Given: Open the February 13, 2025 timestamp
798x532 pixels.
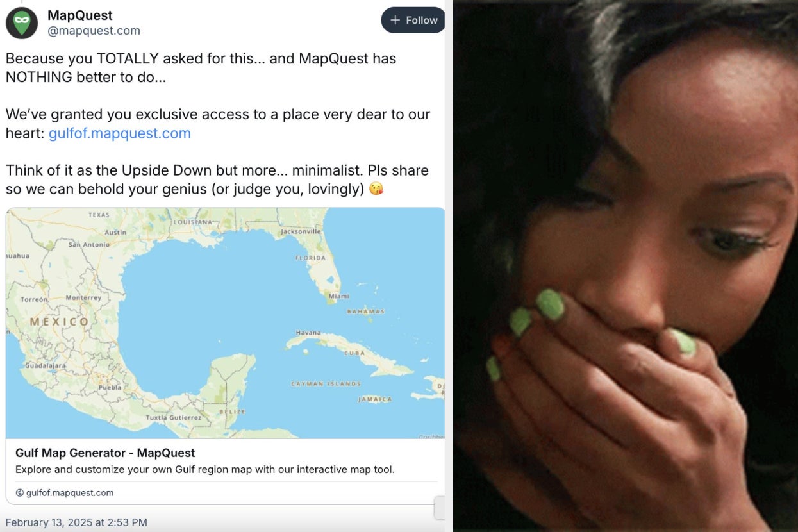Looking at the screenshot, I should pyautogui.click(x=76, y=522).
